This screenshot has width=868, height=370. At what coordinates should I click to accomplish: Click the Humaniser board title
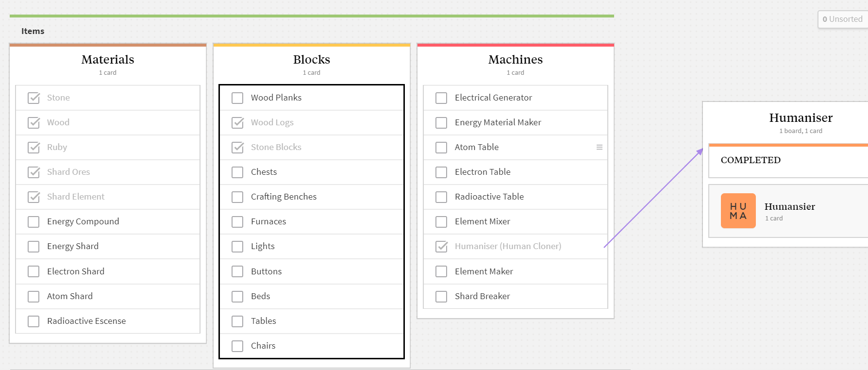coord(801,118)
